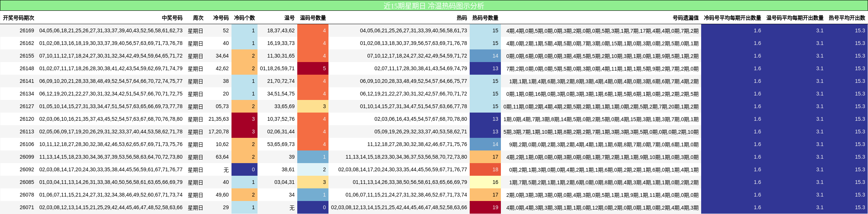Viewport: 868px width, 214px height.
Task: Select the dark blue warm count 0 in row 26071
Action: tap(313, 207)
